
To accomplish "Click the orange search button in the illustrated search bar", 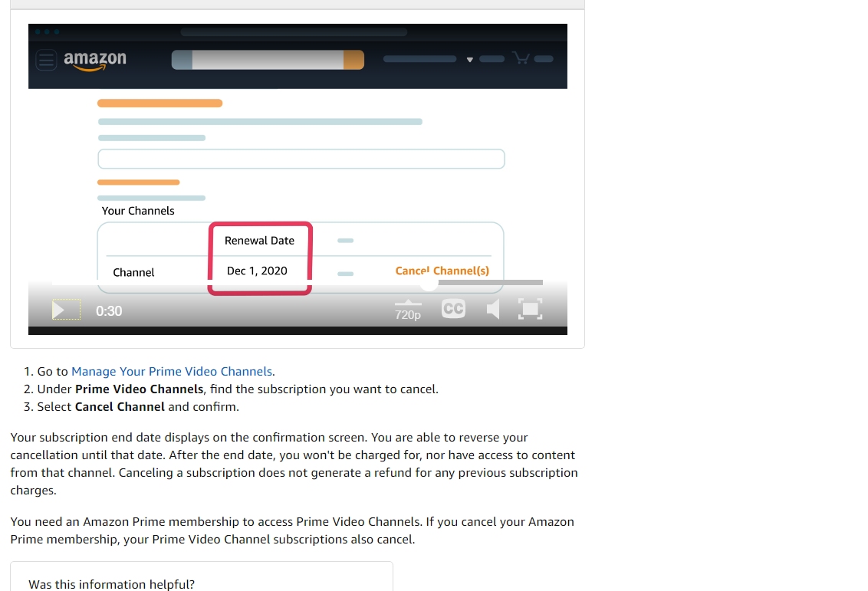I will click(353, 60).
